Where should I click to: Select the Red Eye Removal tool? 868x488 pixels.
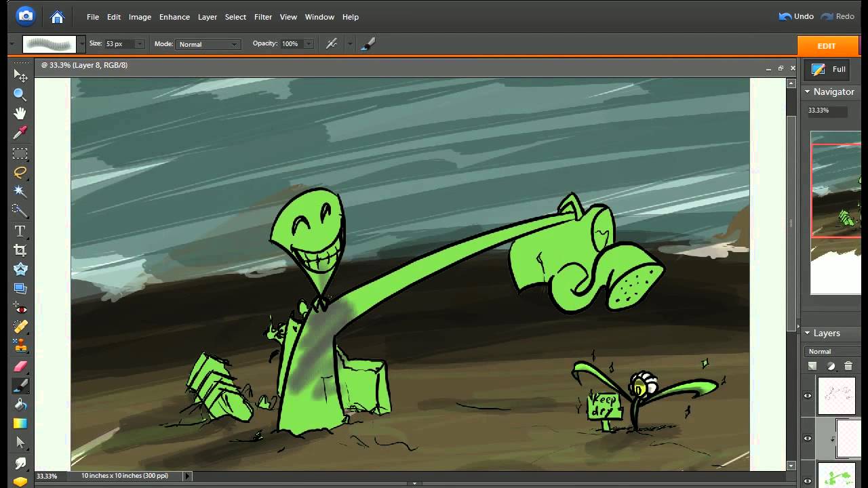click(x=20, y=309)
